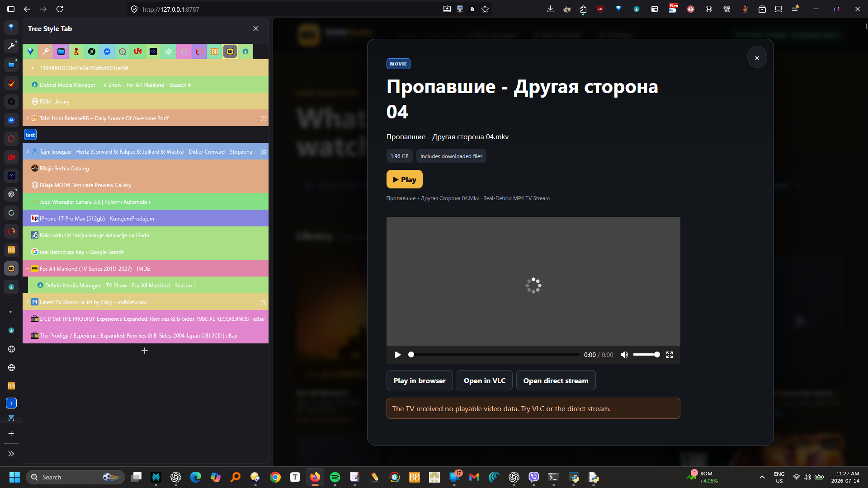This screenshot has height=488, width=868.
Task: Click the Windows taskbar Search box
Action: click(x=75, y=477)
